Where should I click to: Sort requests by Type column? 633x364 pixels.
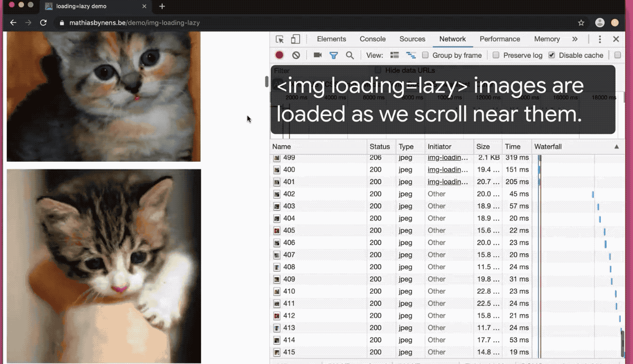[x=410, y=147]
